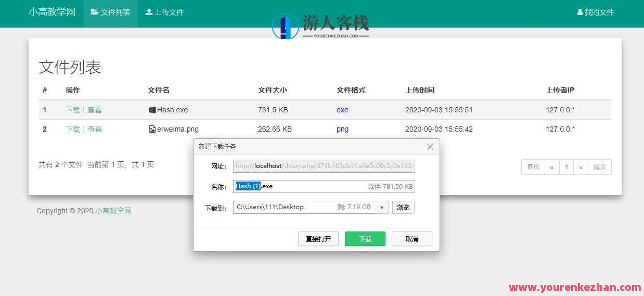Expand the download path dropdown arrow
This screenshot has height=296, width=644.
click(x=382, y=207)
